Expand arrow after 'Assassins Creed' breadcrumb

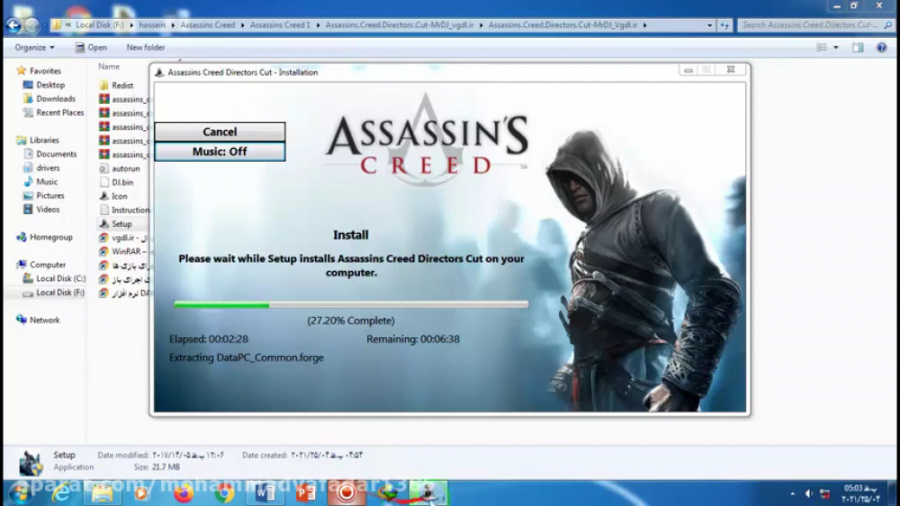coord(242,25)
